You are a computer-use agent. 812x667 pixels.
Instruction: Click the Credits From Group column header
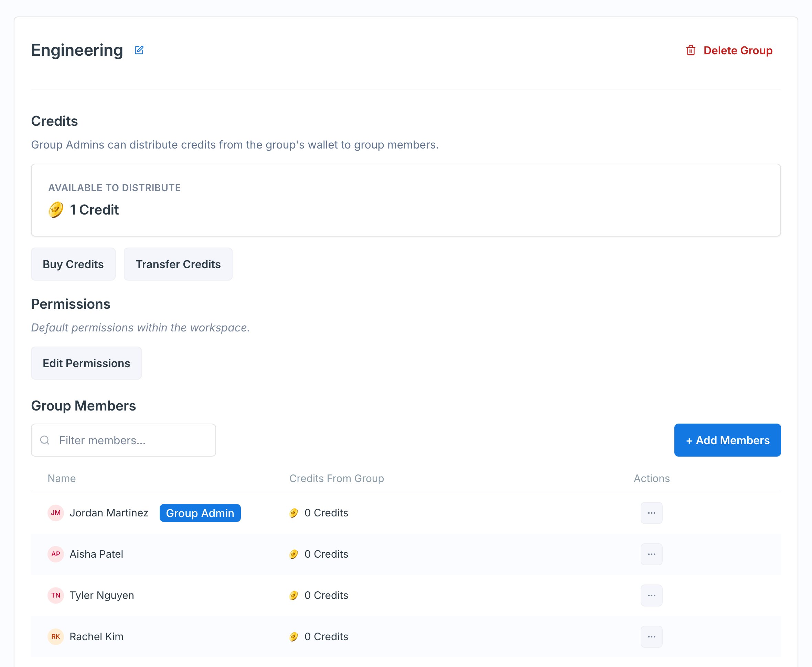click(336, 478)
